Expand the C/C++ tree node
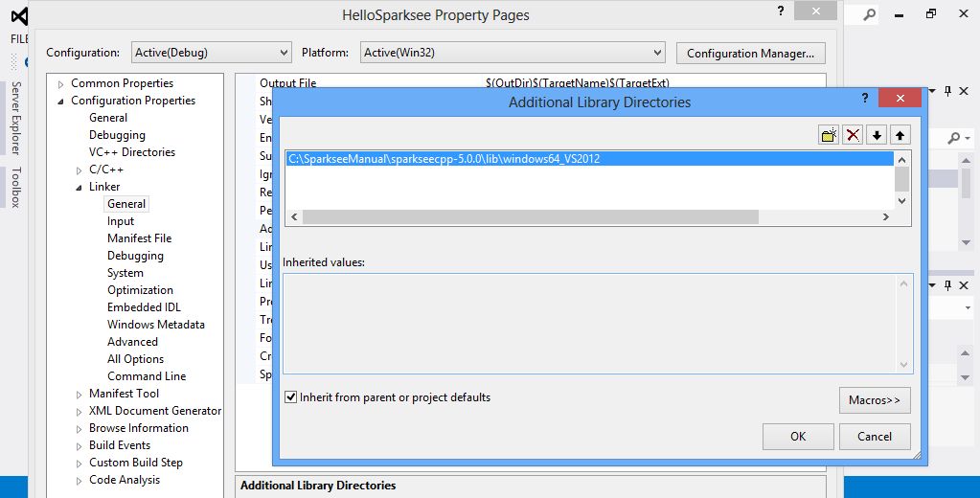The width and height of the screenshot is (980, 498). (x=79, y=170)
